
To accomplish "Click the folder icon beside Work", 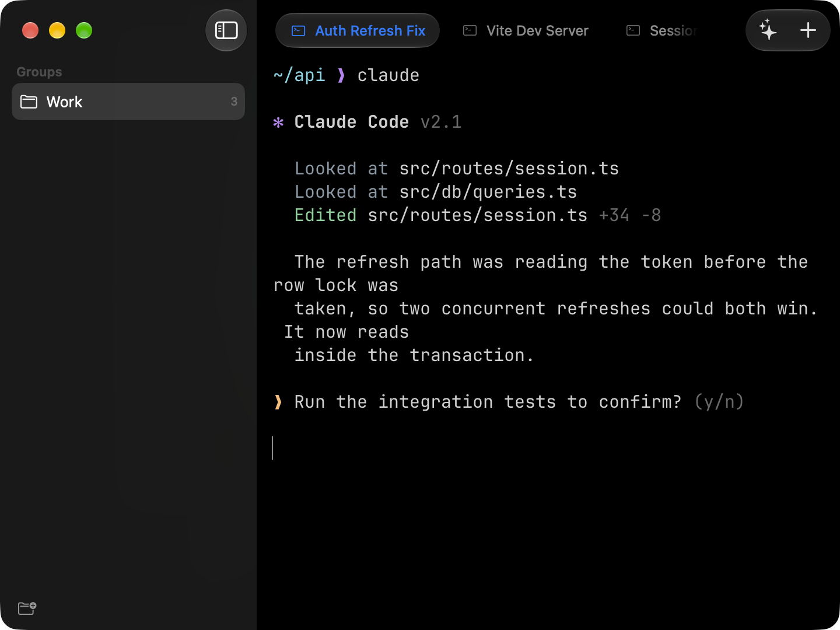I will (x=29, y=102).
